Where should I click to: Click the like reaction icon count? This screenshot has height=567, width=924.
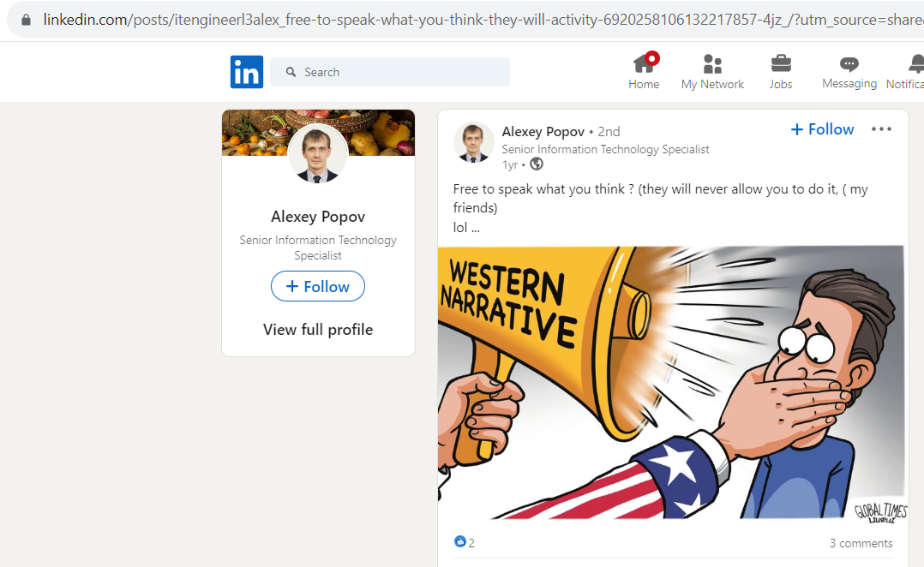click(x=465, y=542)
